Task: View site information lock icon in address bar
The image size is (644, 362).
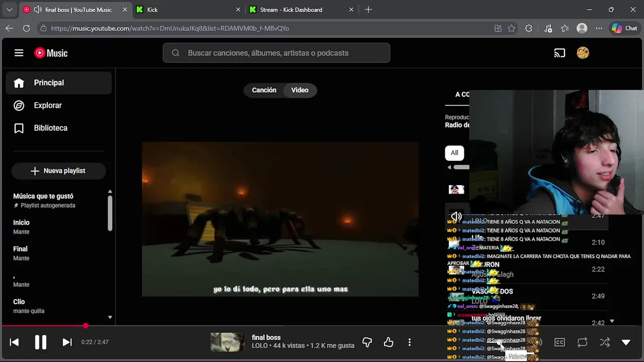Action: pos(43,28)
